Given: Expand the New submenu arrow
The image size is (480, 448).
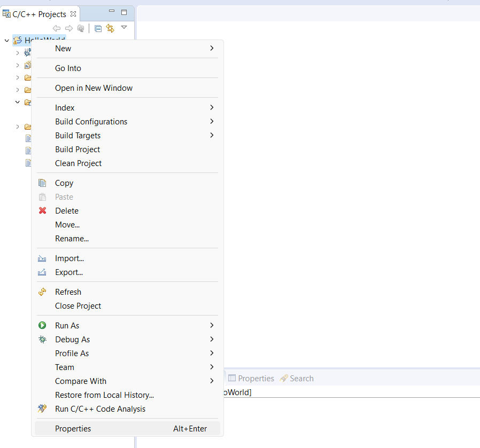Looking at the screenshot, I should coord(212,49).
